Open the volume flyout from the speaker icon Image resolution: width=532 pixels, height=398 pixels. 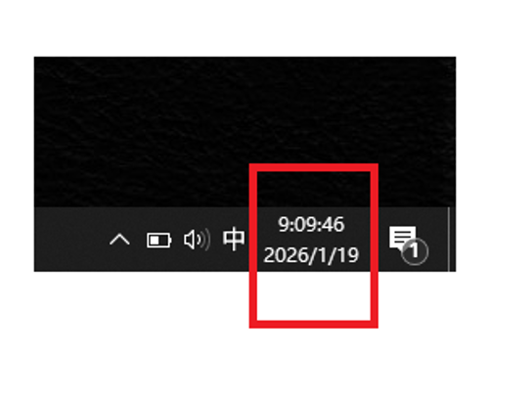[x=197, y=240]
